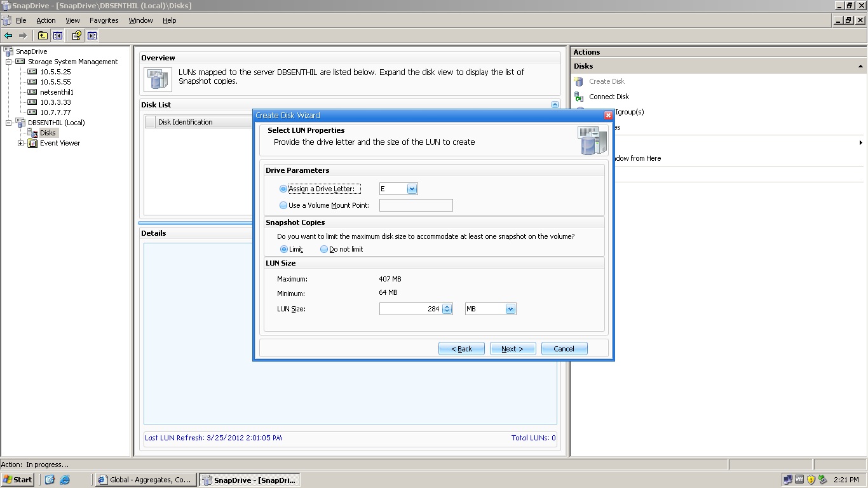Select Assign a Drive Letter option
Image resolution: width=868 pixels, height=488 pixels.
coord(282,189)
